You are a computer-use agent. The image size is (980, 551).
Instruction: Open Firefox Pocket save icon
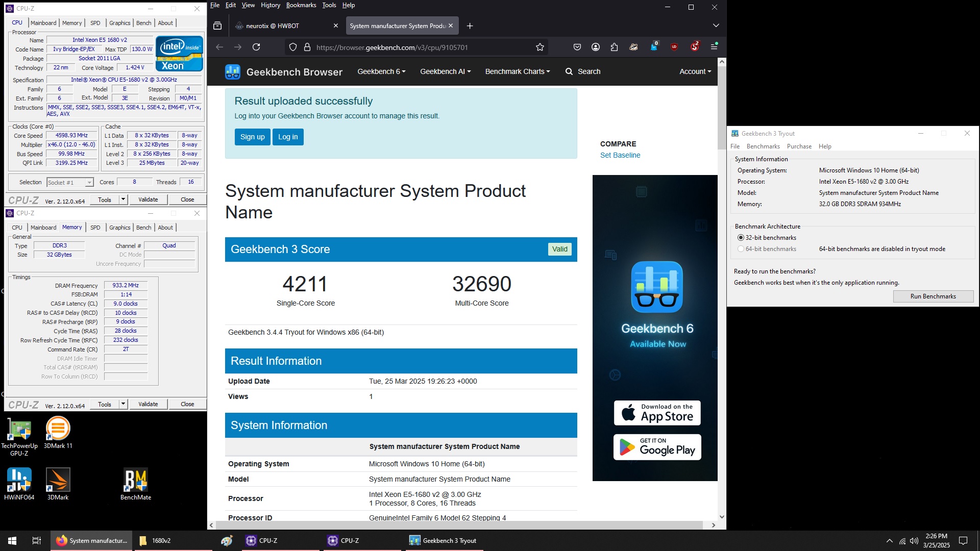click(x=577, y=47)
